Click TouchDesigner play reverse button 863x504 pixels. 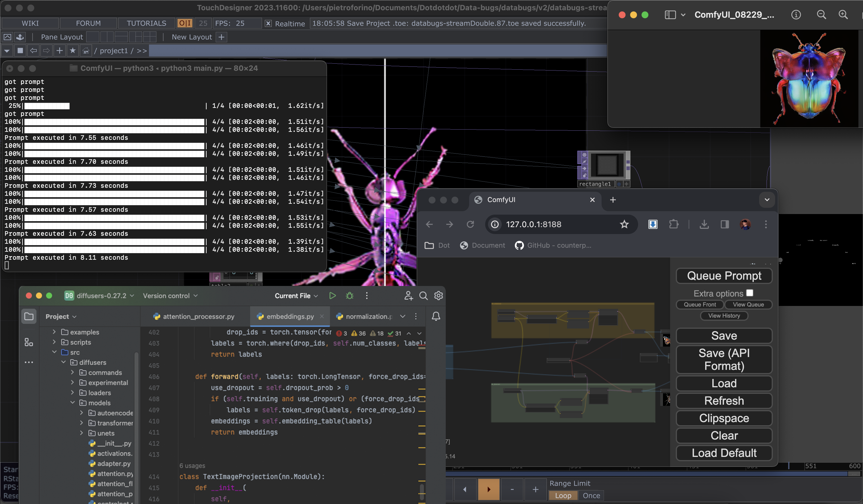[x=465, y=489]
